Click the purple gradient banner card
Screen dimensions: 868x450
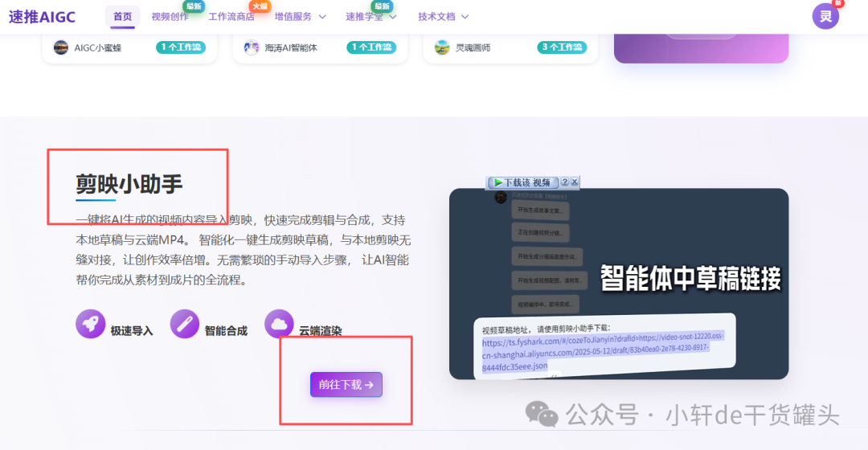coord(702,48)
